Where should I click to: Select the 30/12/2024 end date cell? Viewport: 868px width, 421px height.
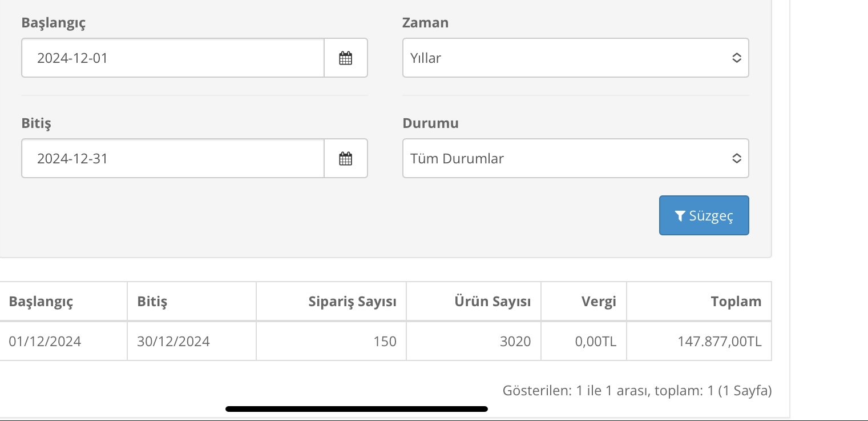[192, 341]
